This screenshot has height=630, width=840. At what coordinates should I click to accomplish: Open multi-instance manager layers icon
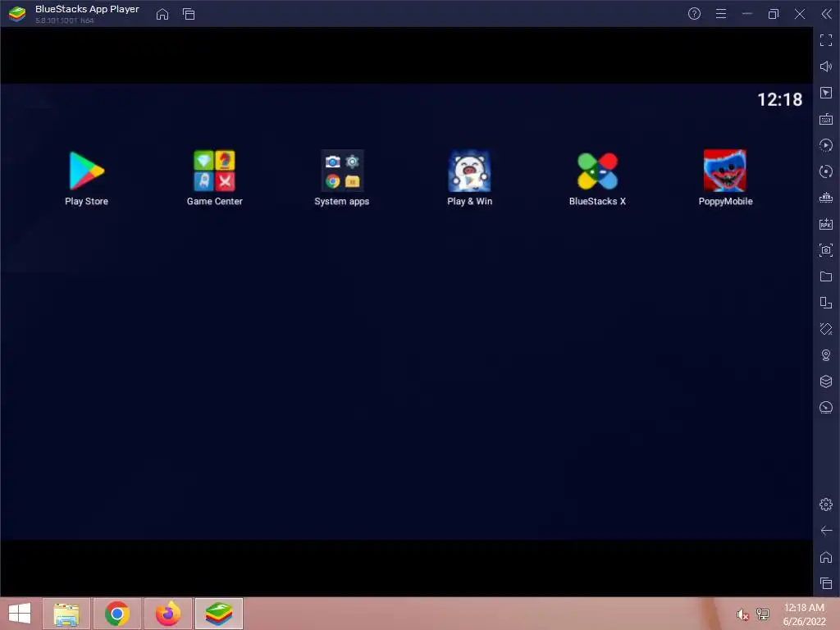(826, 381)
